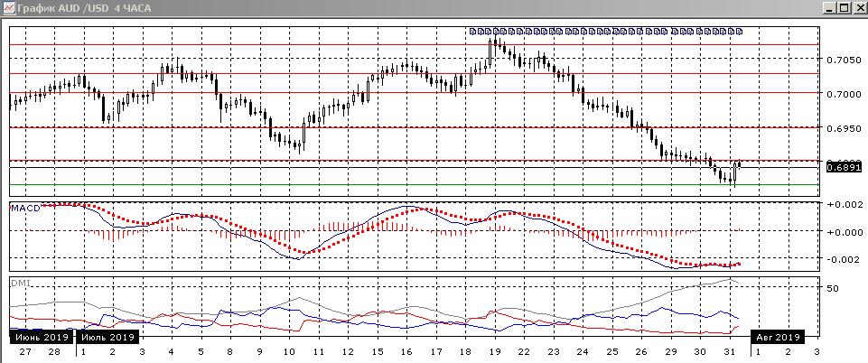
Task: Click the chart icon in the title bar
Action: (x=8, y=8)
